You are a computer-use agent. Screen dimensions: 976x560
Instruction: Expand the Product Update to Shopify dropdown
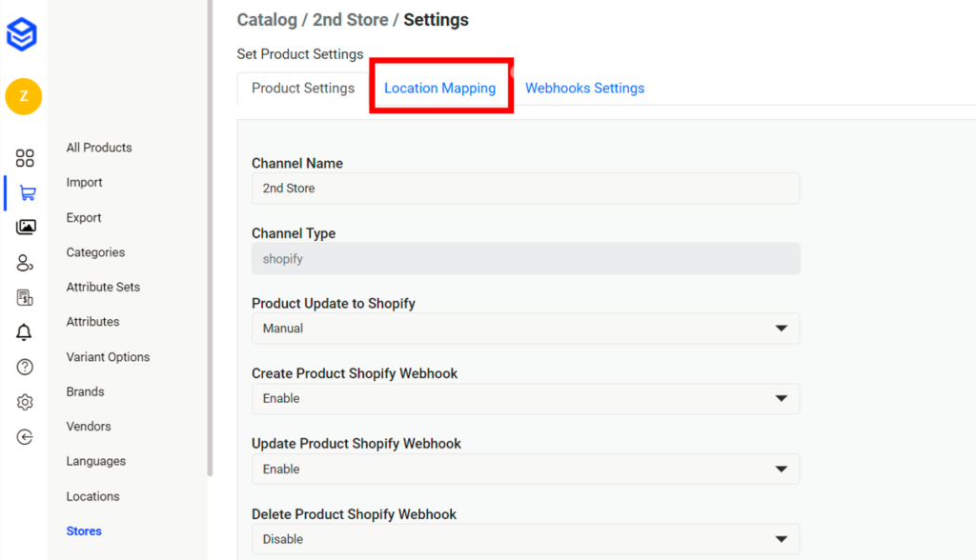(525, 329)
